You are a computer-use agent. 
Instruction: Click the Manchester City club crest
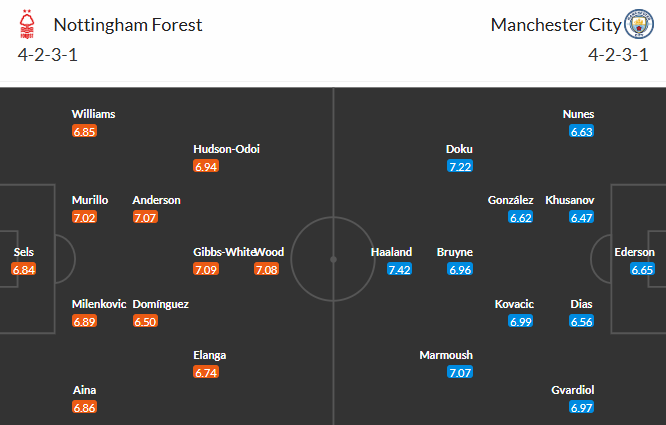pos(637,24)
